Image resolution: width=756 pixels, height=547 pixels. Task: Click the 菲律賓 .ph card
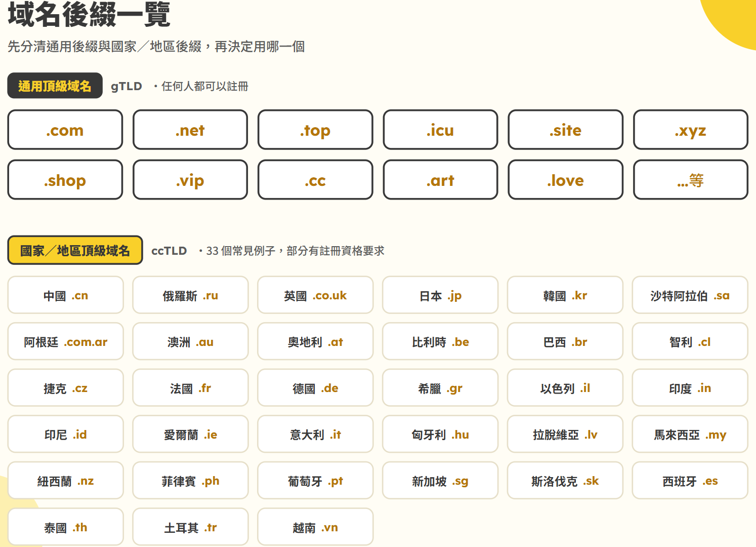(190, 480)
